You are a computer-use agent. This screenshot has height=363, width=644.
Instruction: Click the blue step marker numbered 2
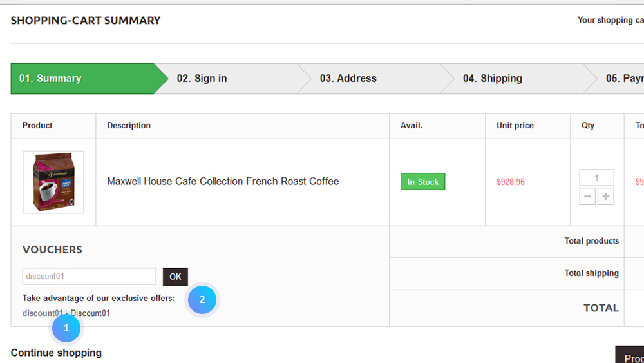[202, 300]
